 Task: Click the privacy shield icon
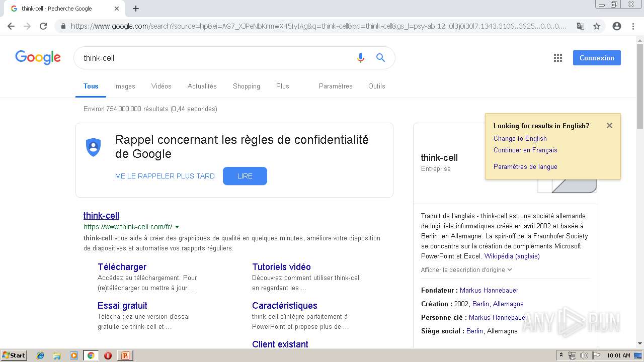94,147
